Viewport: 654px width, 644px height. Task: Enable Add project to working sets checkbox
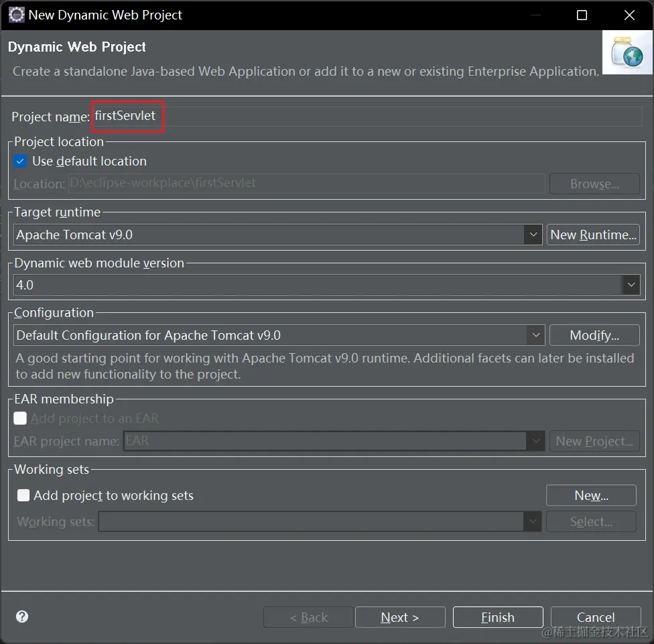click(x=23, y=495)
